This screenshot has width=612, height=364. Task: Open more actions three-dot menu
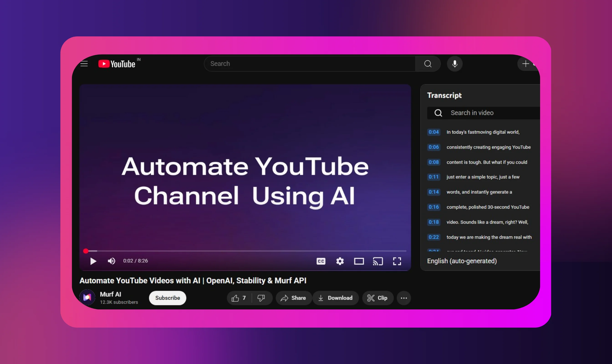tap(404, 298)
